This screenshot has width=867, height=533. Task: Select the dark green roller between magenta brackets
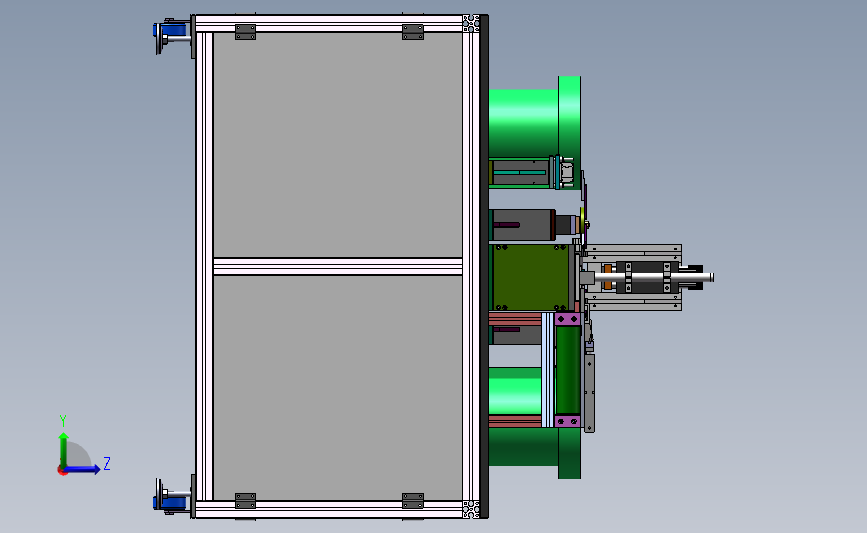(x=568, y=370)
